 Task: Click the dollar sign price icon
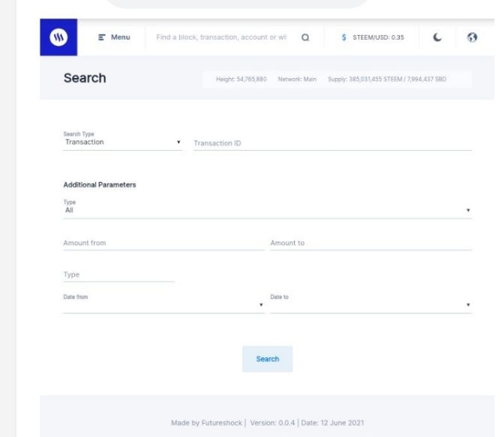(344, 37)
